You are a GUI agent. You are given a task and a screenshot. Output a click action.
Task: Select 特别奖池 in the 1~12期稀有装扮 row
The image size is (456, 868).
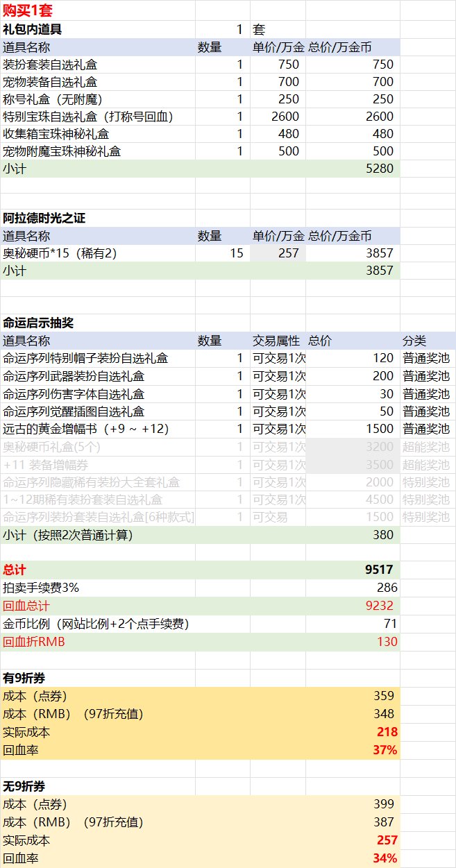(x=426, y=500)
